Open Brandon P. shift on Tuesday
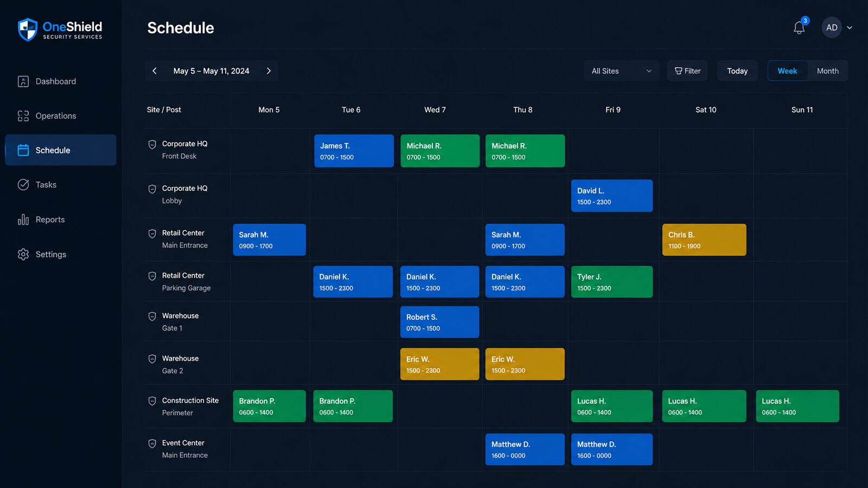This screenshot has width=868, height=488. (x=353, y=406)
